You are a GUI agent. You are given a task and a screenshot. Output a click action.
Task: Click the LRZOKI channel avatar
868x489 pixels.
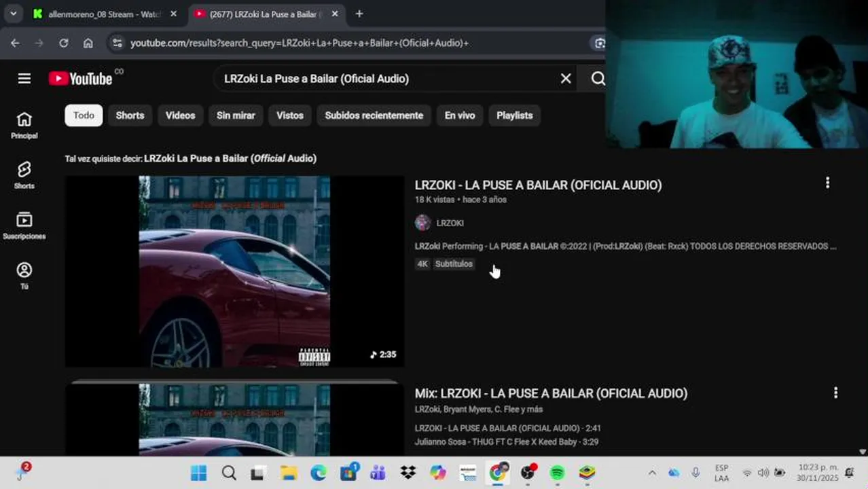coord(422,223)
